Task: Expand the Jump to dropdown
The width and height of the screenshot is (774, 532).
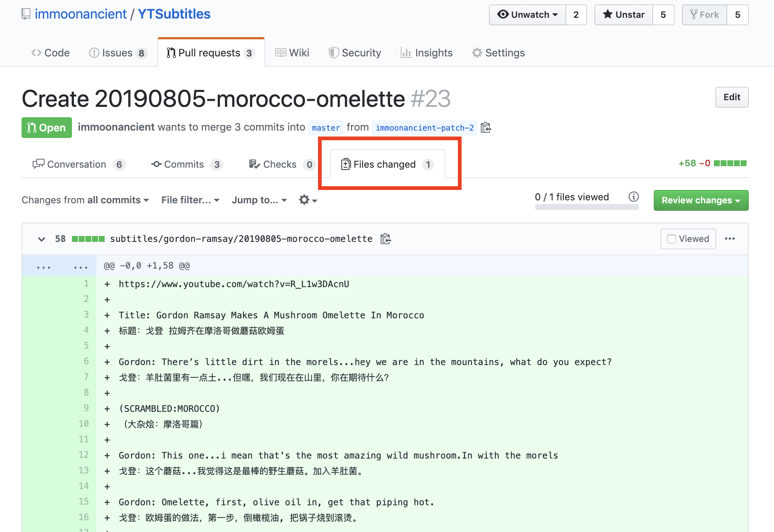Action: tap(260, 200)
